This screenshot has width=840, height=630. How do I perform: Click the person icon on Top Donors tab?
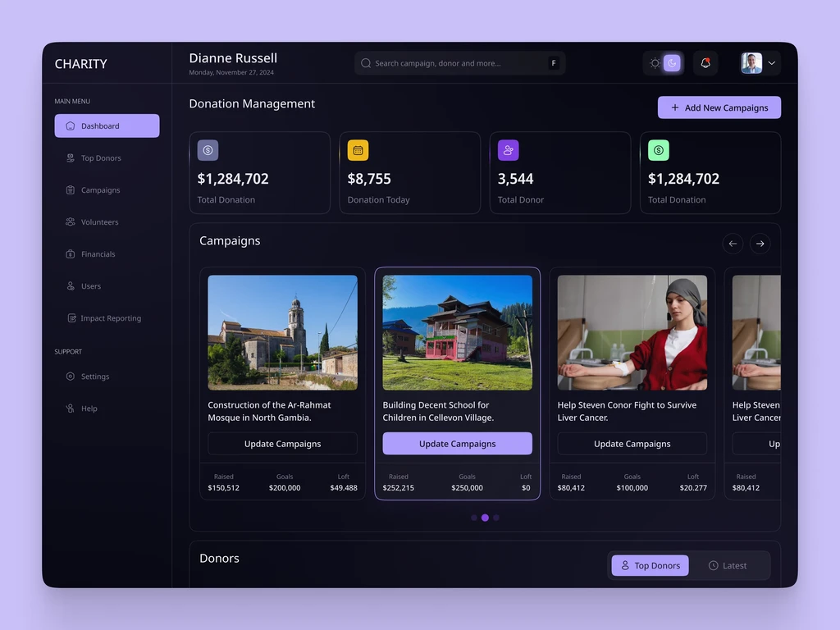coord(624,566)
